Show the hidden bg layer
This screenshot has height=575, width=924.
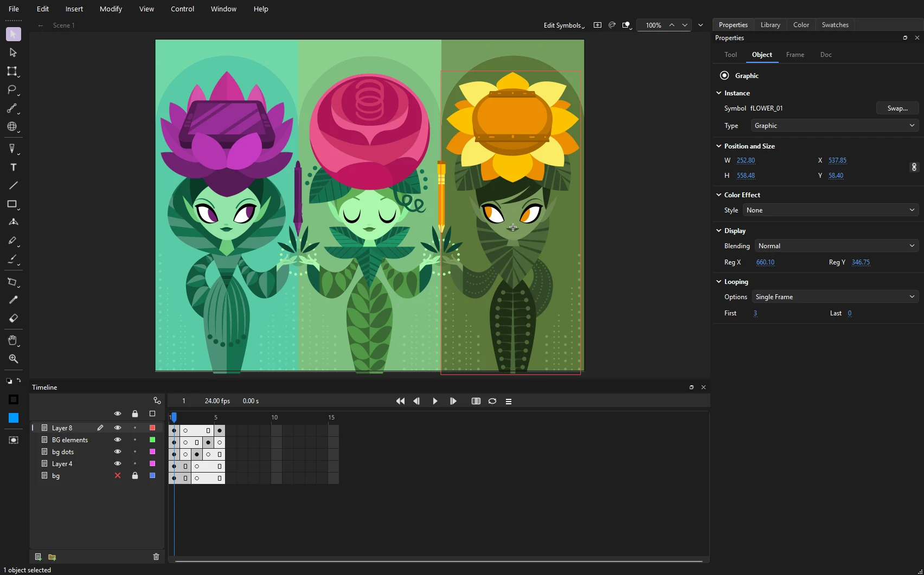pyautogui.click(x=118, y=476)
